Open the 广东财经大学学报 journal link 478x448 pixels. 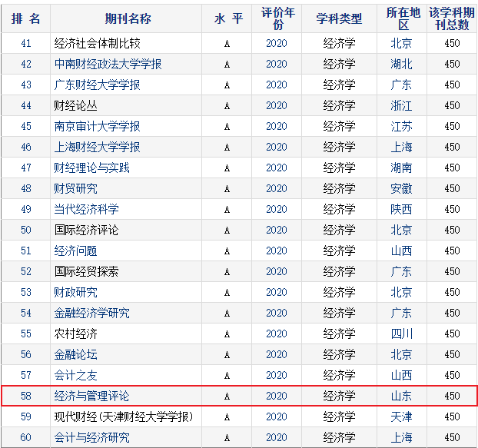click(x=97, y=85)
